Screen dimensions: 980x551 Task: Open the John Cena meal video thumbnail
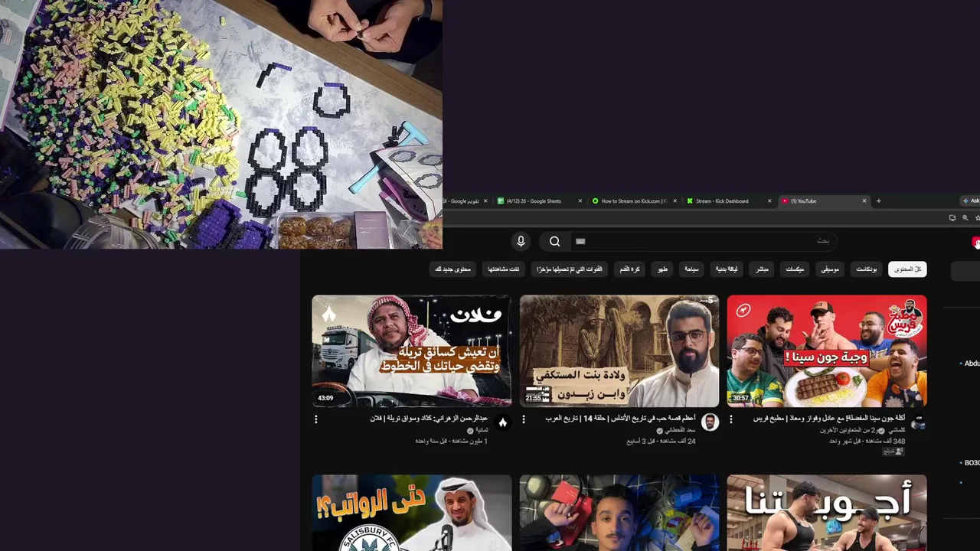click(x=827, y=351)
